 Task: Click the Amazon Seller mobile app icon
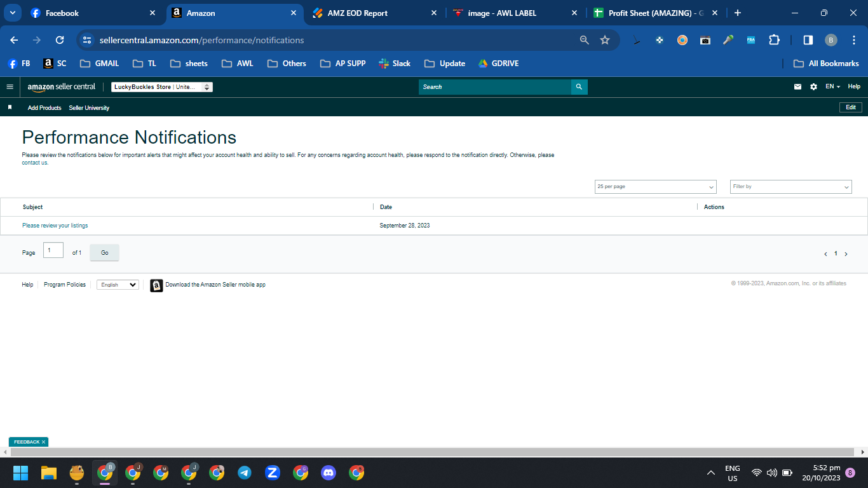(156, 285)
